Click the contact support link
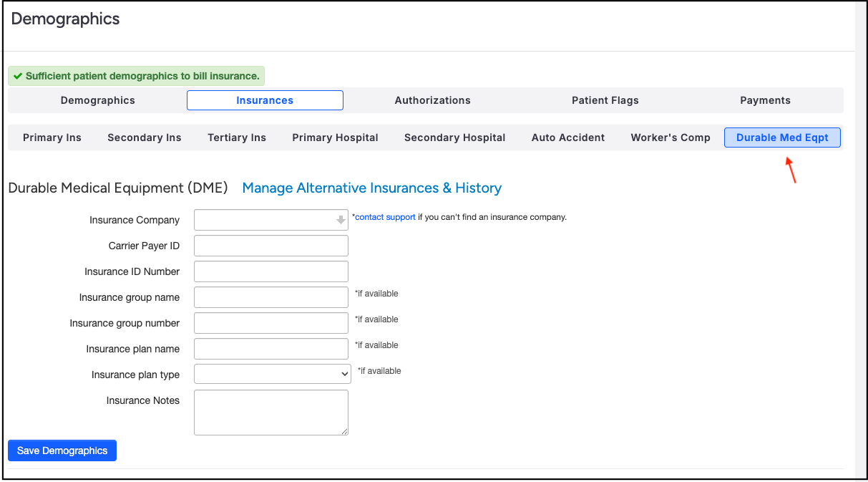This screenshot has height=482, width=868. [x=385, y=217]
